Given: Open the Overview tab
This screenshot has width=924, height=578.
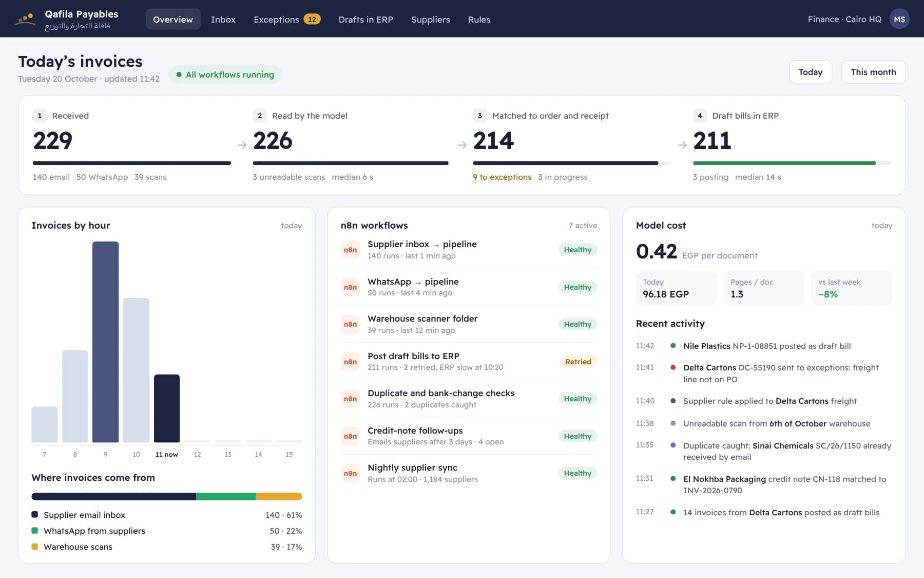Looking at the screenshot, I should pos(173,20).
